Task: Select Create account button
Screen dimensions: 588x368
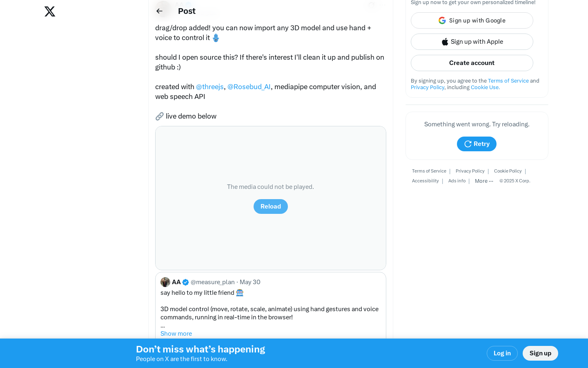Action: tap(472, 63)
